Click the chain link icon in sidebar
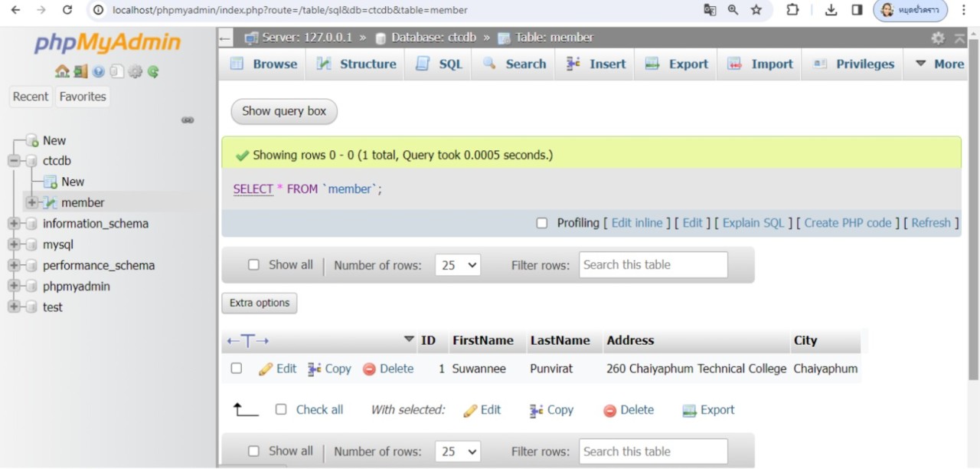This screenshot has height=469, width=980. [188, 120]
